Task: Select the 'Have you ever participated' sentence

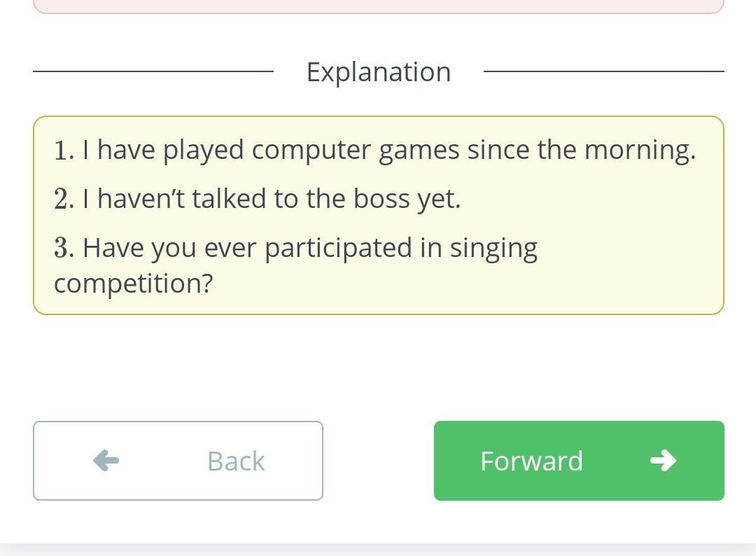Action: tap(295, 265)
